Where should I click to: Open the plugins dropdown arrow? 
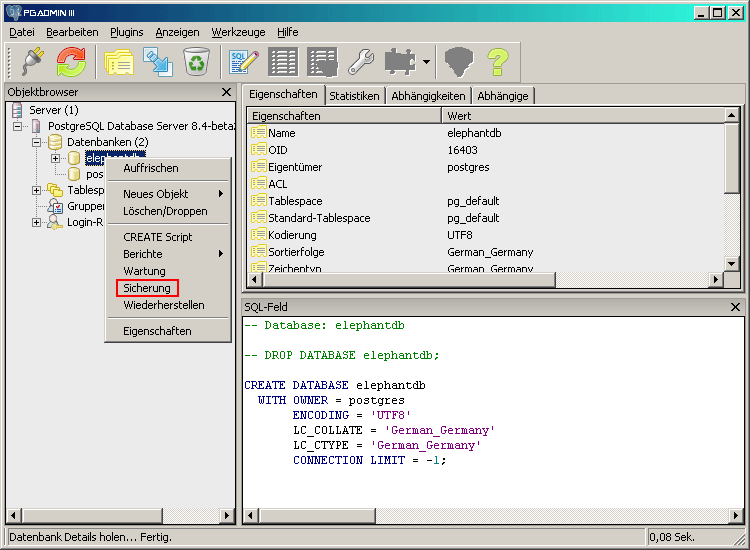[x=426, y=62]
